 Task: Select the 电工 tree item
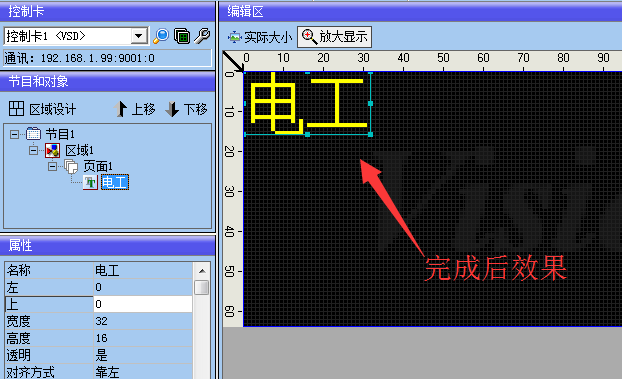(115, 183)
